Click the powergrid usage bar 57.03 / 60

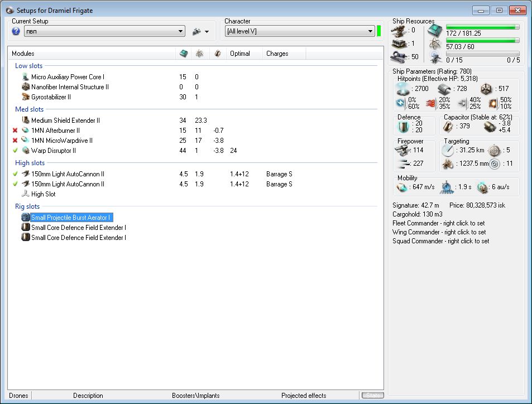click(482, 40)
